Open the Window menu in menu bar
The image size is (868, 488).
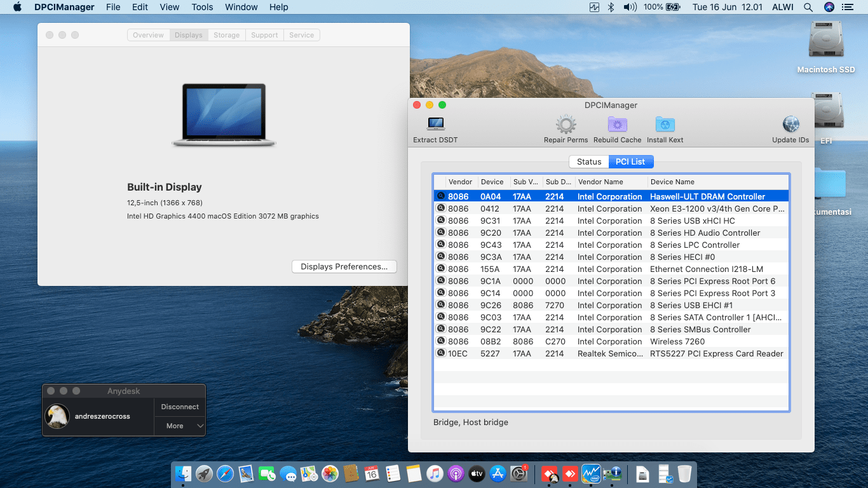click(241, 7)
